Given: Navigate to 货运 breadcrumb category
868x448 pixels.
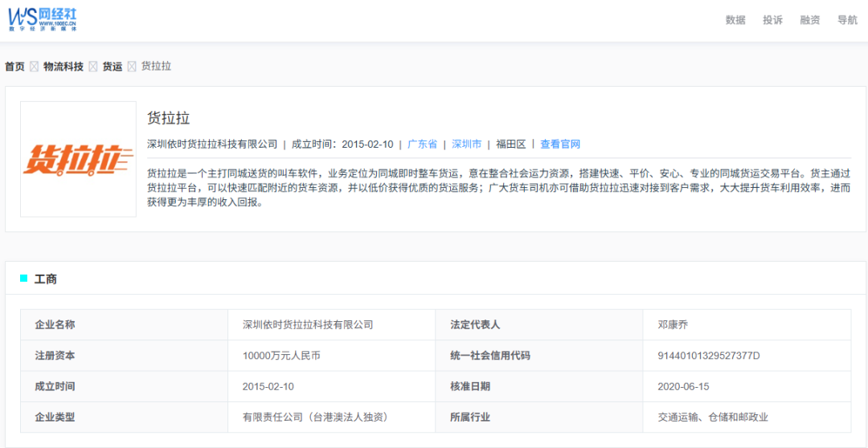Looking at the screenshot, I should pos(113,67).
